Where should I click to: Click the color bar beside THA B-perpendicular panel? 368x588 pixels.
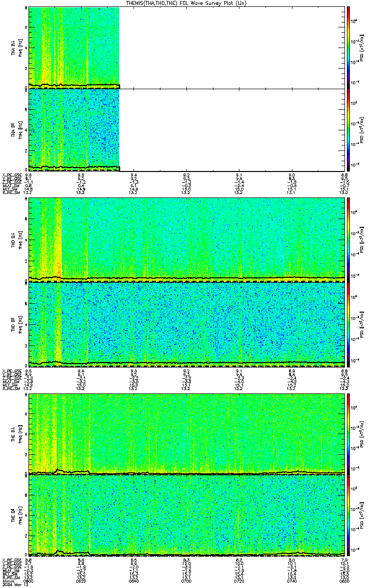coord(348,48)
